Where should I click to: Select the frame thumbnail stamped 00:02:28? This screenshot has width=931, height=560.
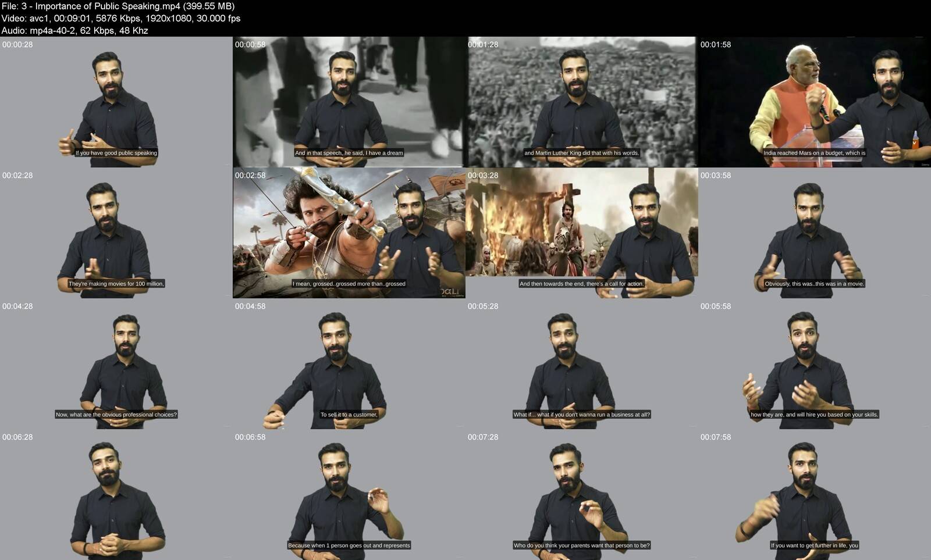[x=116, y=233]
